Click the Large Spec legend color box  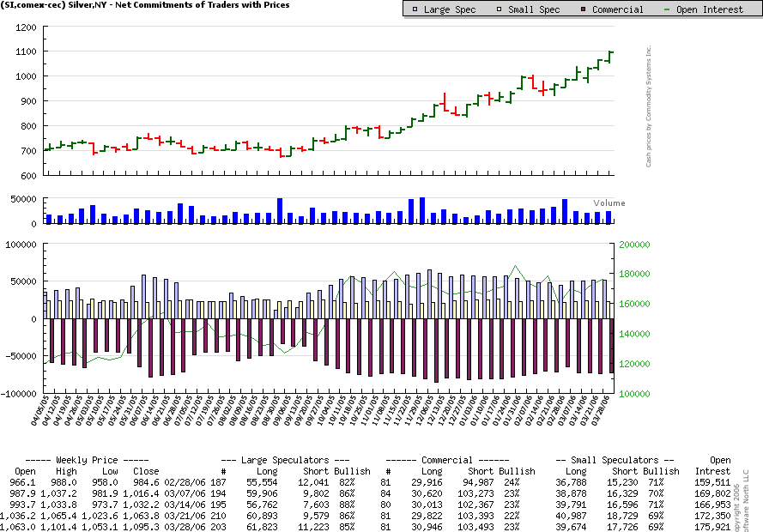[416, 9]
